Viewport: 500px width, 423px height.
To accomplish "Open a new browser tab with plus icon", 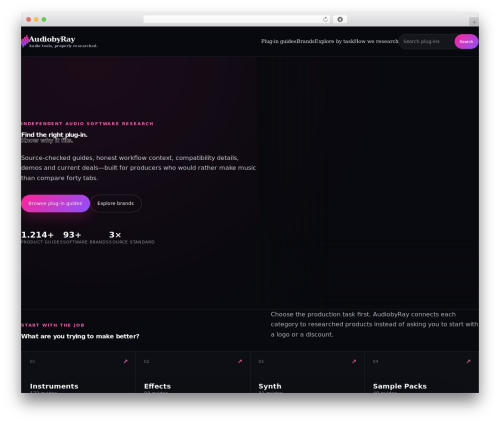I will pos(474,22).
